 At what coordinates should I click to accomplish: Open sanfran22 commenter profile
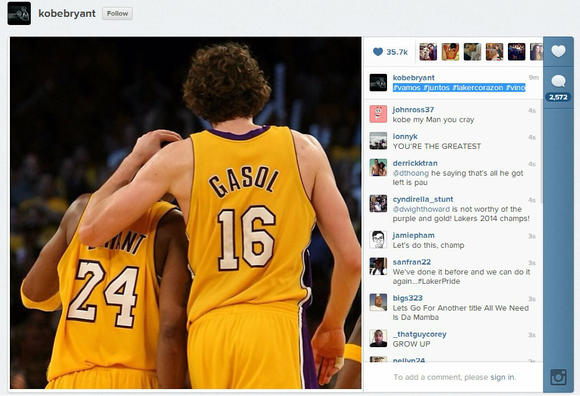[x=412, y=262]
